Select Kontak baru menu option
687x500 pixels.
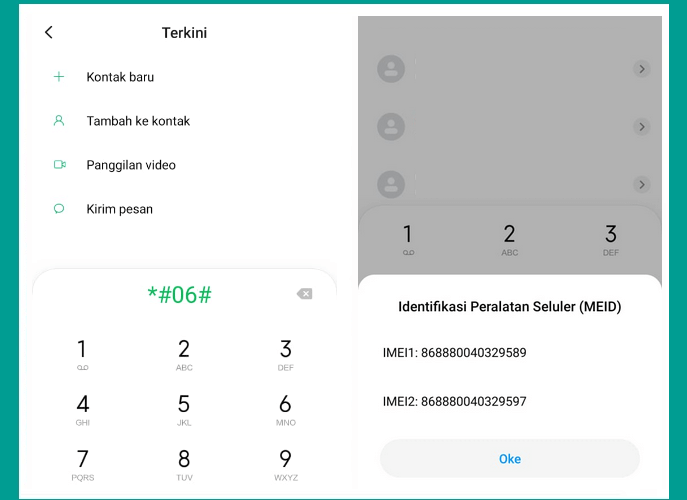coord(120,77)
